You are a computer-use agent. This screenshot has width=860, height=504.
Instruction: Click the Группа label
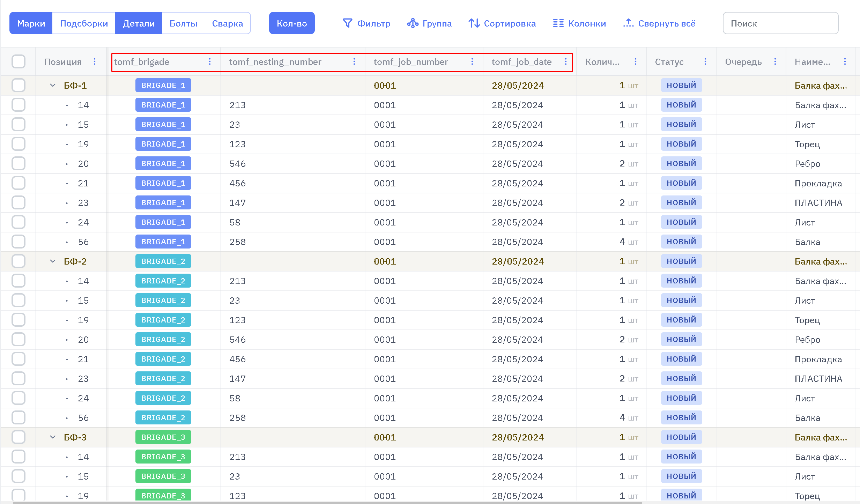[437, 23]
